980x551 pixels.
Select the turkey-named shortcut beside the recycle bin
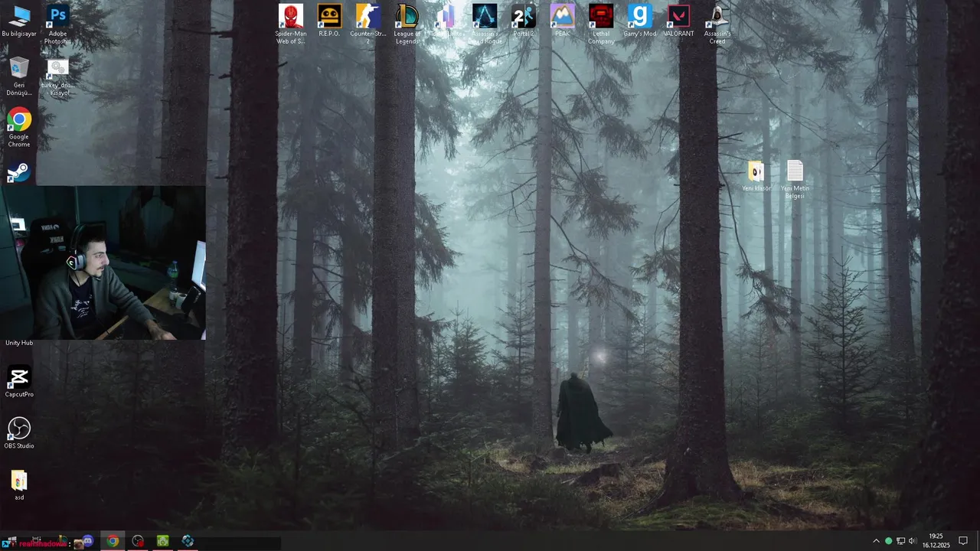[57, 77]
